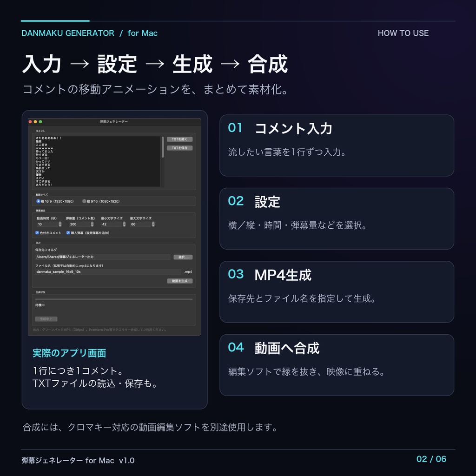This screenshot has height=476, width=476.
Task: Click the 03 MP4生成 card heading
Action: coord(270,275)
